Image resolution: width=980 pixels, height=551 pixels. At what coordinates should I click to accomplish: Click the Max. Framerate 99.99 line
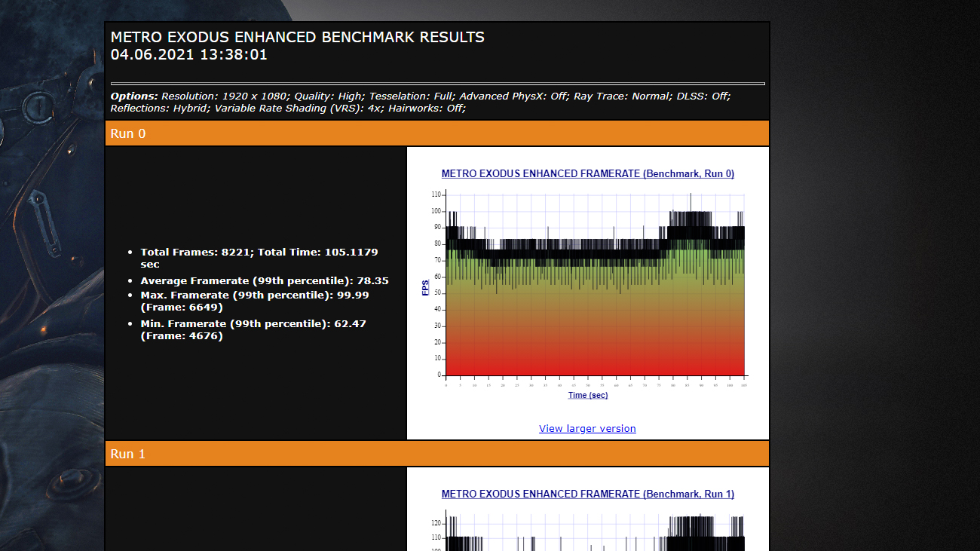coord(255,301)
